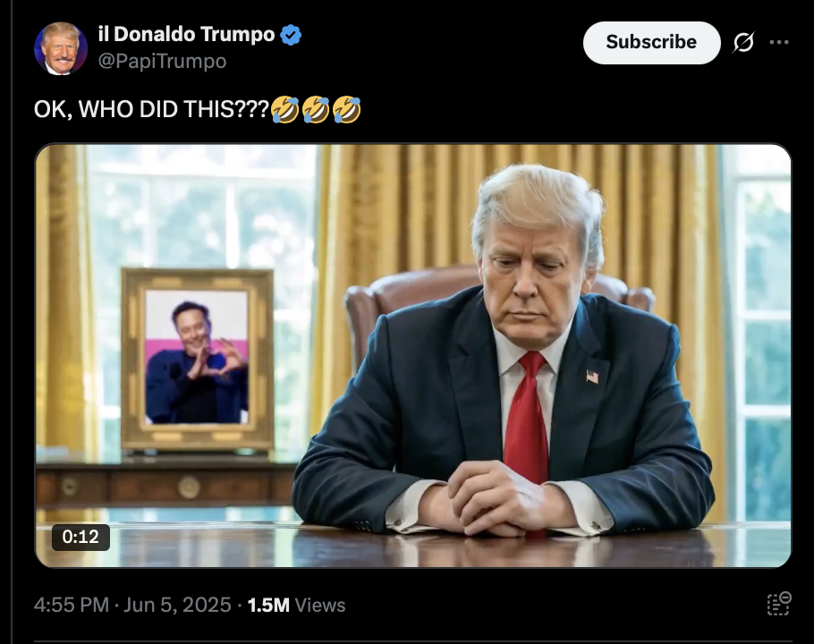Open the three-dot more options menu
Image resolution: width=814 pixels, height=644 pixels.
coord(779,43)
